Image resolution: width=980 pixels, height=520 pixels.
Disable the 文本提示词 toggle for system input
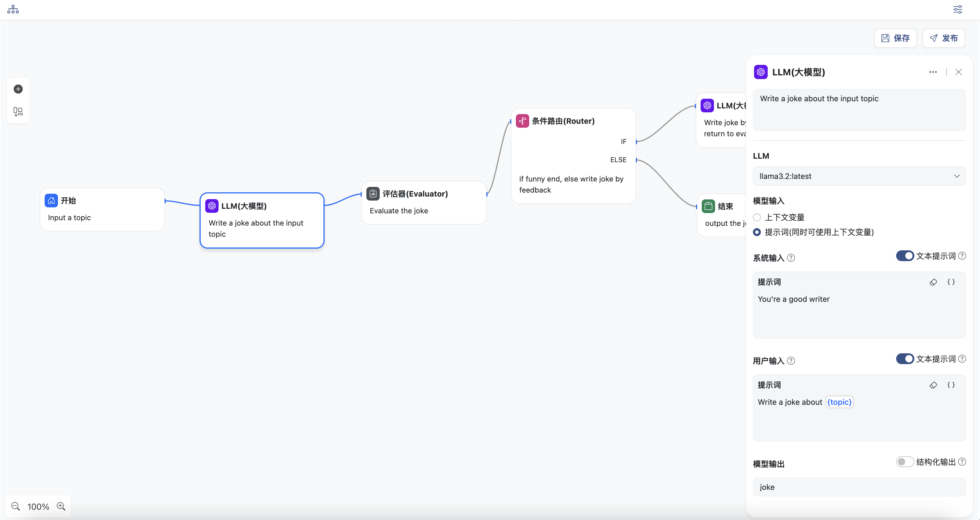(x=904, y=256)
